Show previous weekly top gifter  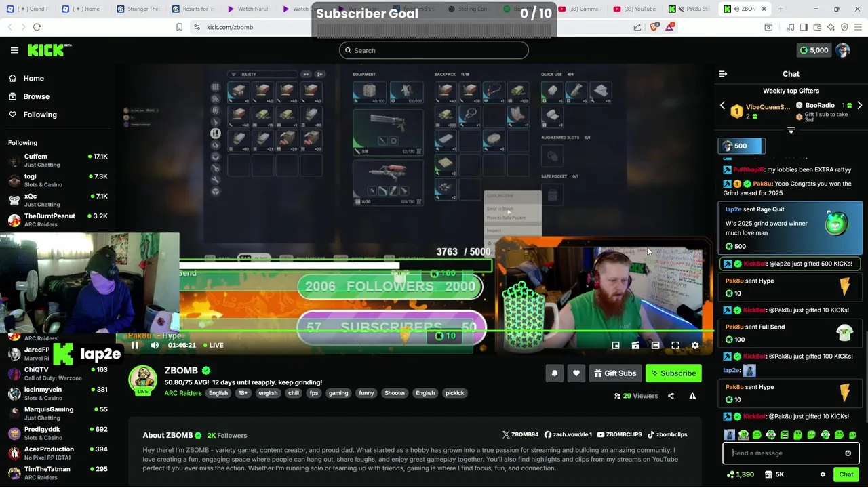tap(722, 106)
